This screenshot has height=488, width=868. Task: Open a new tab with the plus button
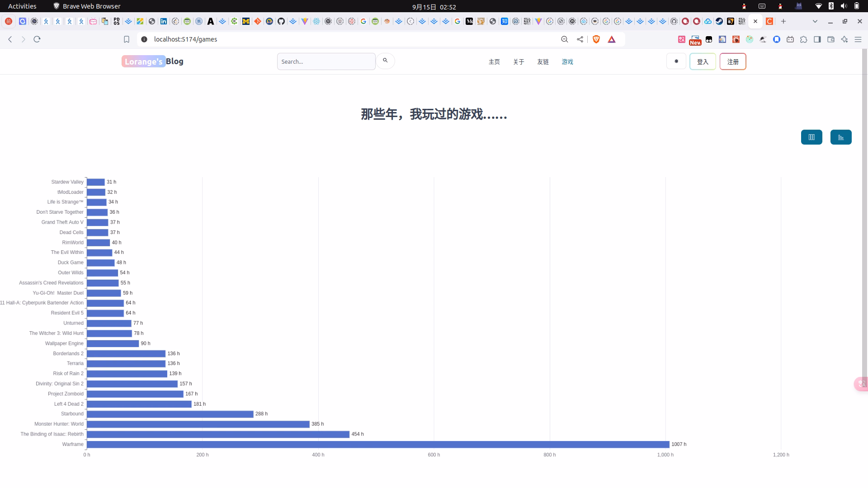click(783, 21)
